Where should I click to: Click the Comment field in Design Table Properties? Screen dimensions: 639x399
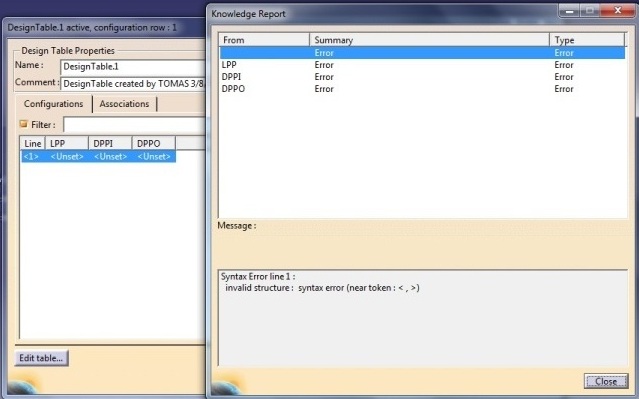pos(133,84)
